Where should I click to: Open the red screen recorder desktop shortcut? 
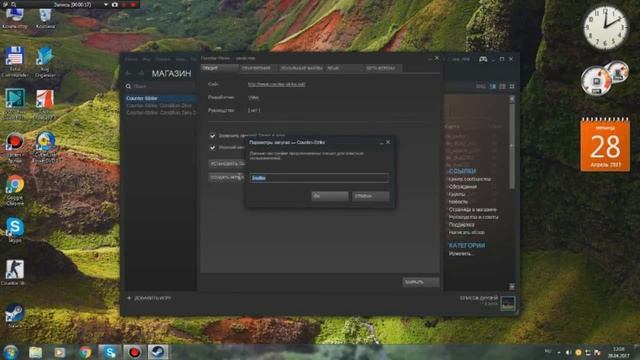[x=15, y=147]
